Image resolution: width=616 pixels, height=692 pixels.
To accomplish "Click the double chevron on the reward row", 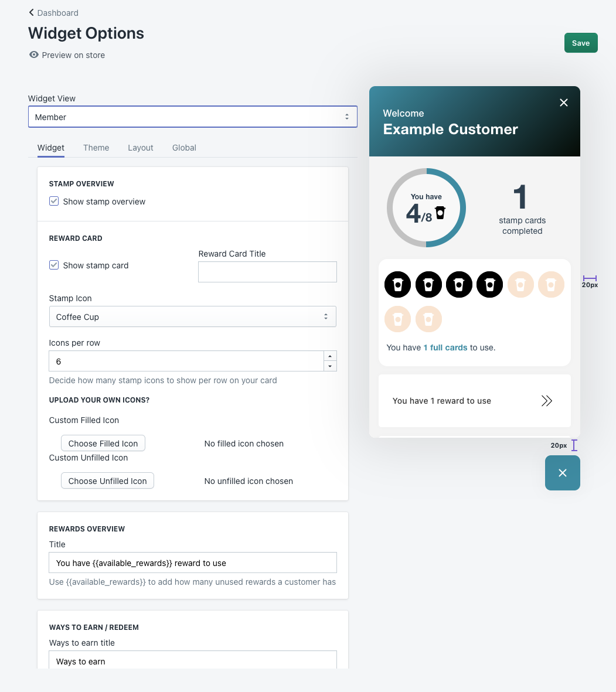I will pos(546,401).
